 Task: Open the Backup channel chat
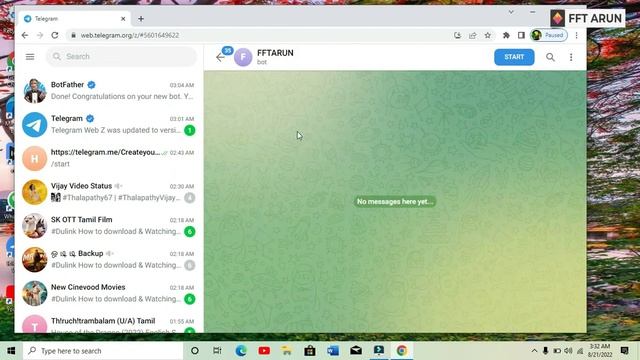click(109, 260)
